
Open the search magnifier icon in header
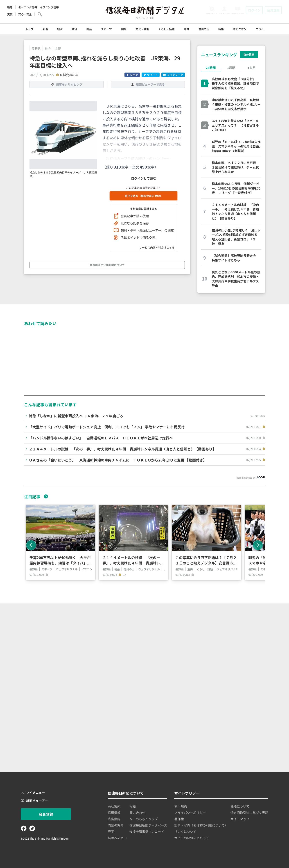[40, 14]
